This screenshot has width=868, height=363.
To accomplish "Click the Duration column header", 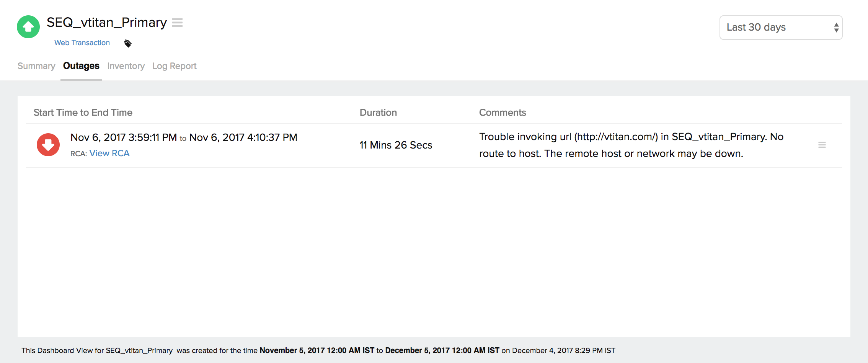I will pos(378,113).
